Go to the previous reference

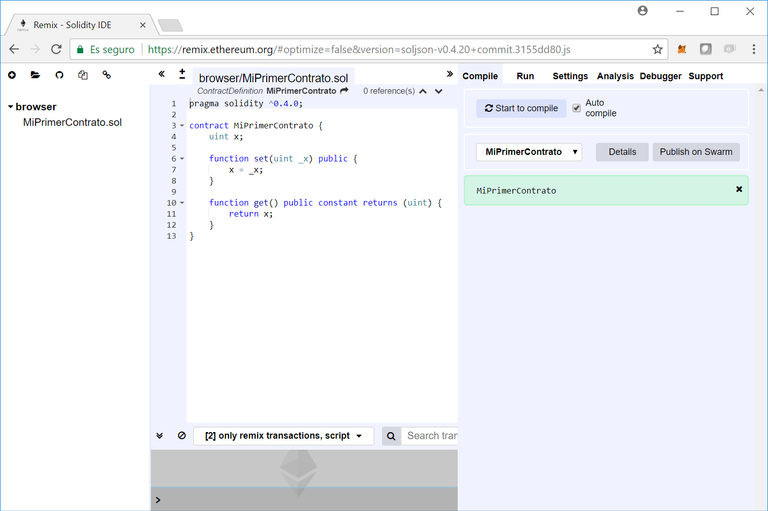[423, 91]
